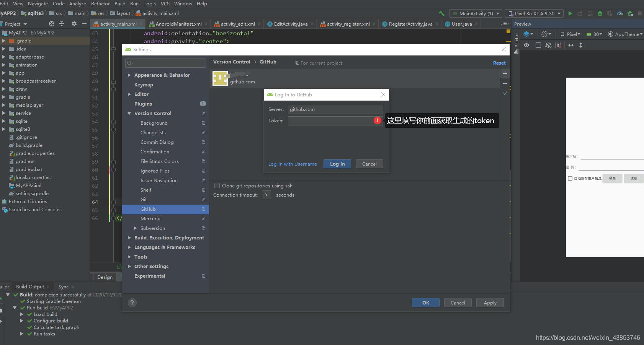
Task: Click the collapse all icon in Project panel
Action: pos(62,24)
